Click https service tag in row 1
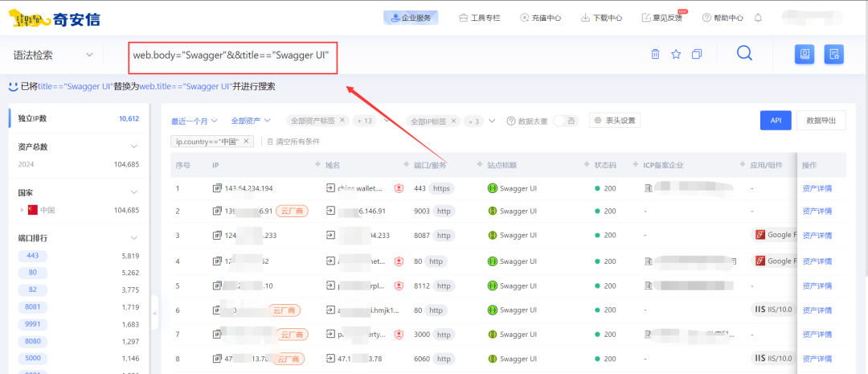 (441, 188)
